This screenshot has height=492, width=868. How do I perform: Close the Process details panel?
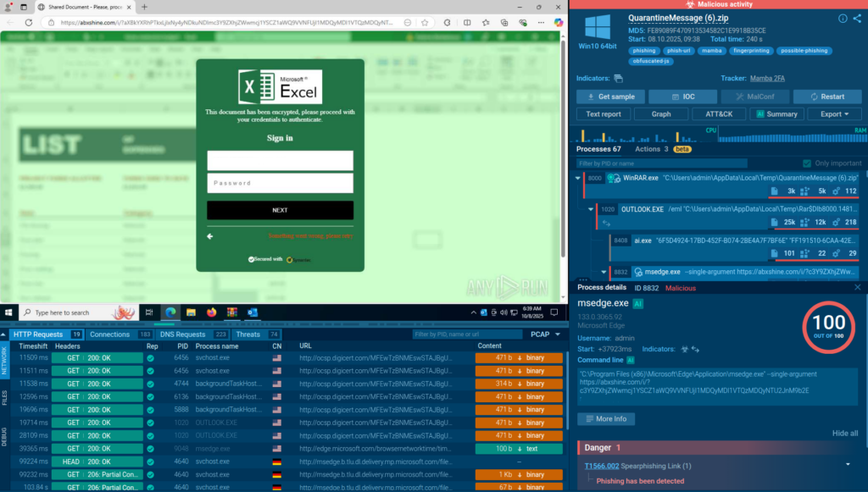[858, 288]
